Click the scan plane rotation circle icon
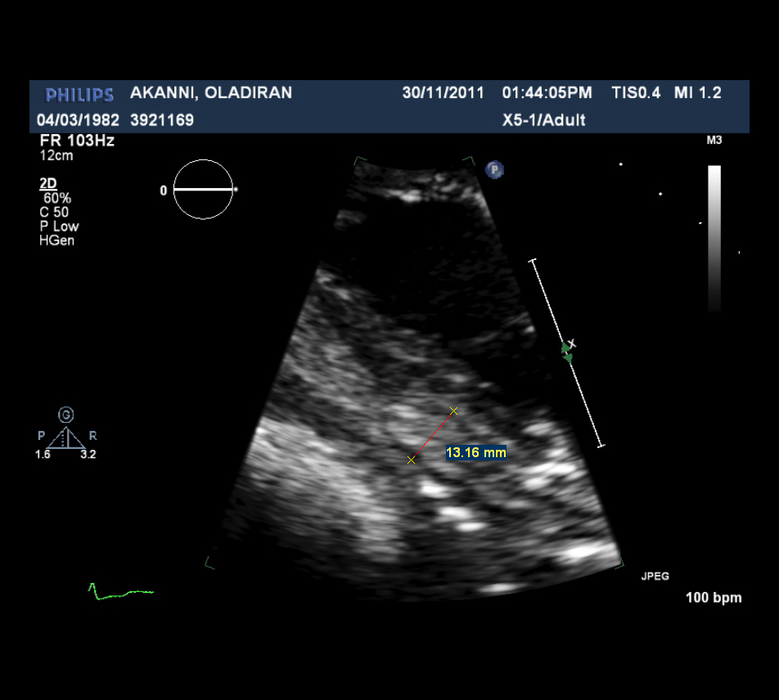This screenshot has width=779, height=700. [x=205, y=190]
